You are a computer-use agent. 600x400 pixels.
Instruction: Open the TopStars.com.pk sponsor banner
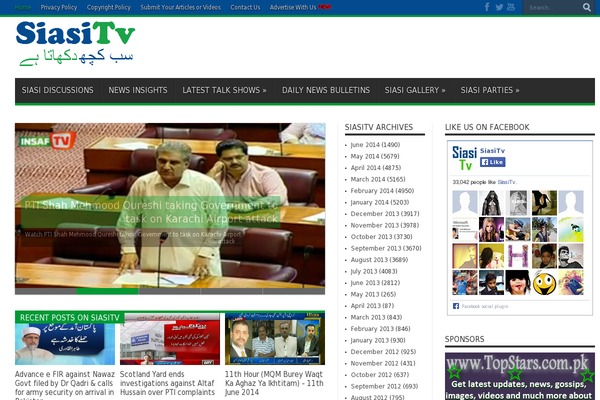520,376
